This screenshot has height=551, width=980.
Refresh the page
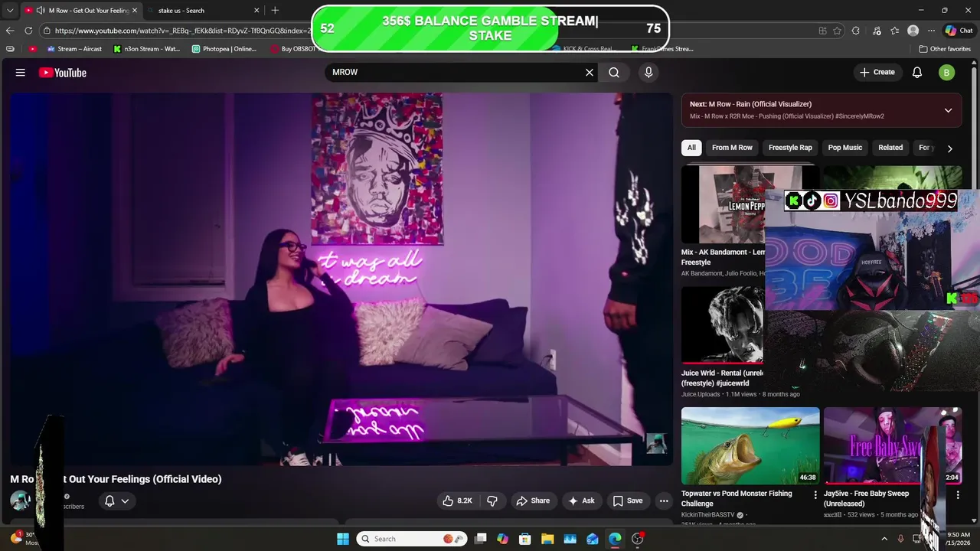[28, 31]
